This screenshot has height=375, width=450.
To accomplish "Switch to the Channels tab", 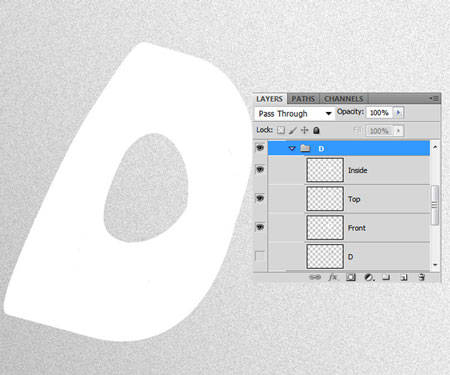I will point(344,99).
